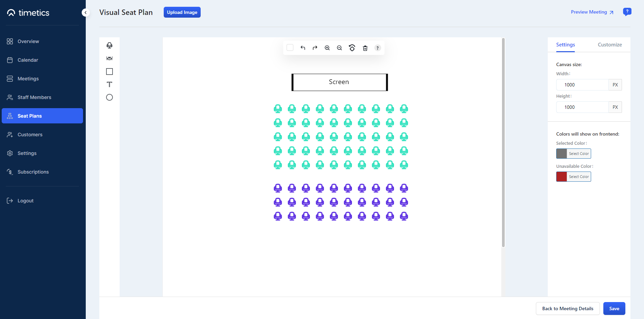This screenshot has height=319, width=644.
Task: Open the Calendar section
Action: point(27,60)
